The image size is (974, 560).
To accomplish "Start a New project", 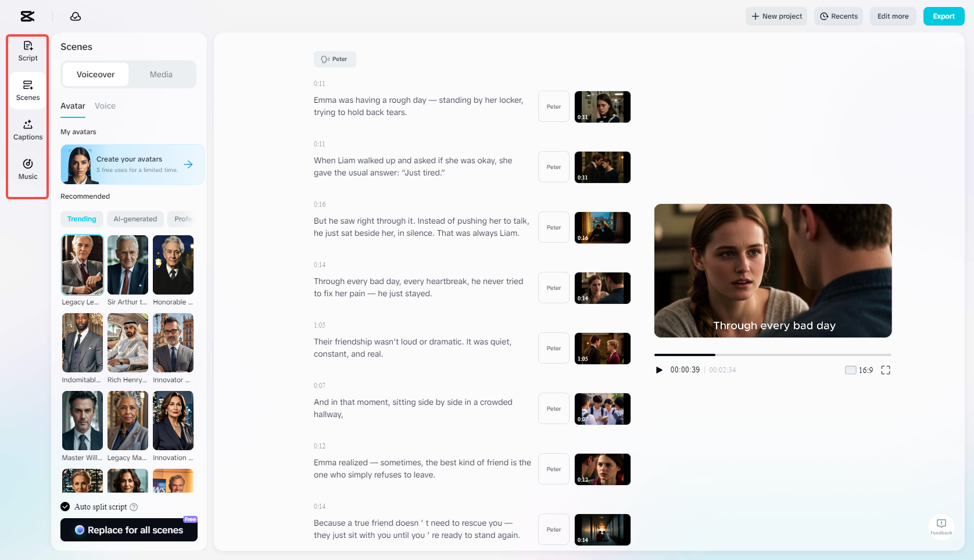I will [776, 16].
